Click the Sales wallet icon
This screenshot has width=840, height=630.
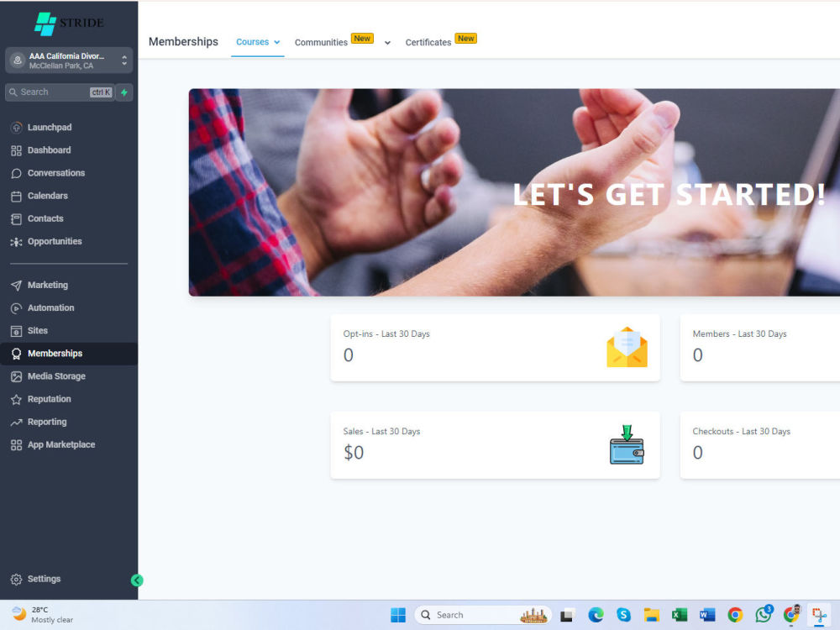[627, 444]
